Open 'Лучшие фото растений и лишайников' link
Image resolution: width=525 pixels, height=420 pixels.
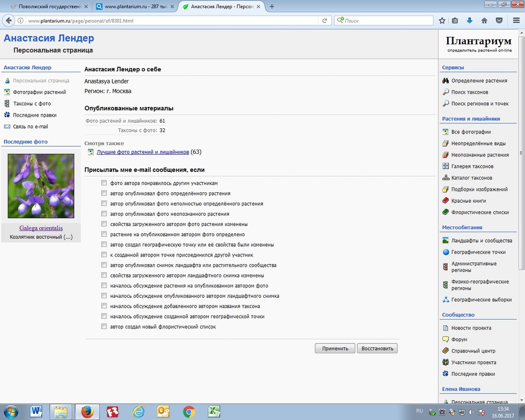point(143,152)
